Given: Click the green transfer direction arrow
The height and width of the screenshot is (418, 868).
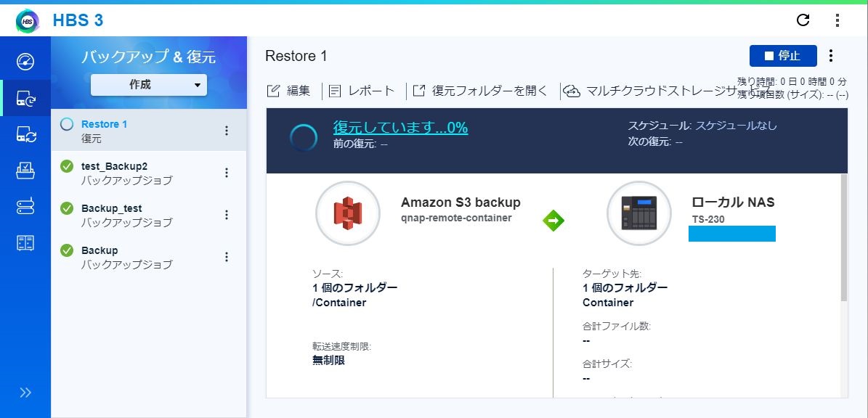Looking at the screenshot, I should pos(553,220).
